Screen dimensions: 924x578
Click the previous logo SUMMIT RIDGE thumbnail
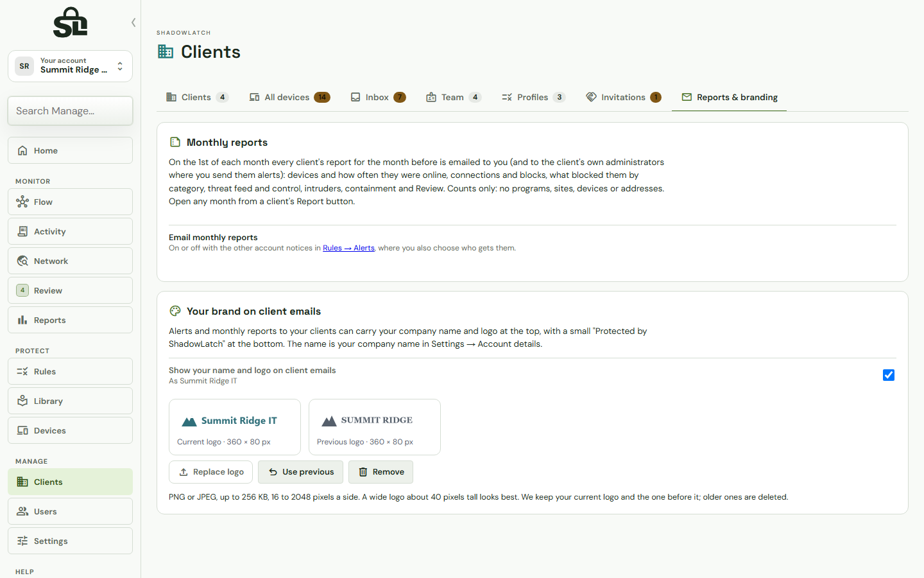[375, 427]
